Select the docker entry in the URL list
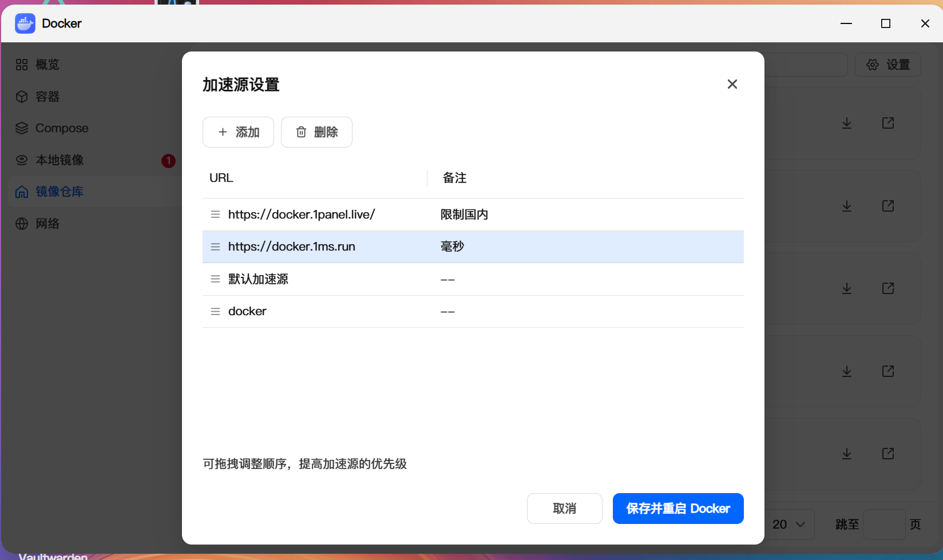Screen dimensions: 943x560 pos(247,311)
